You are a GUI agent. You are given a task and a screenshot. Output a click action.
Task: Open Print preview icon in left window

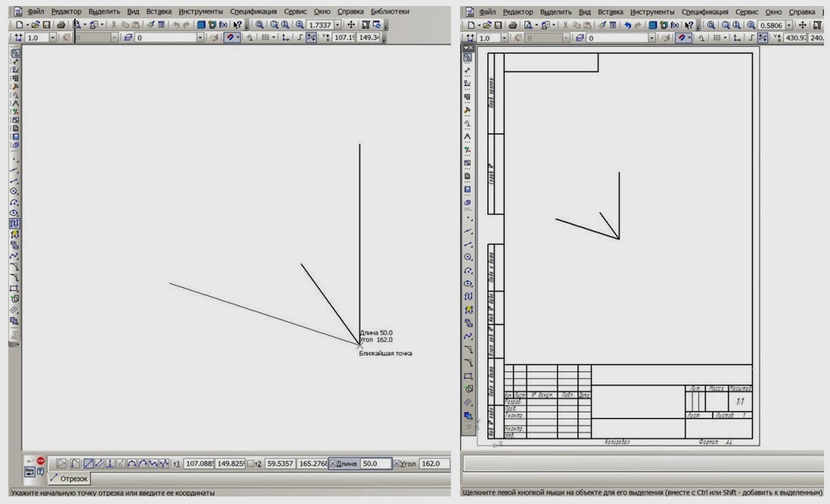[x=76, y=24]
